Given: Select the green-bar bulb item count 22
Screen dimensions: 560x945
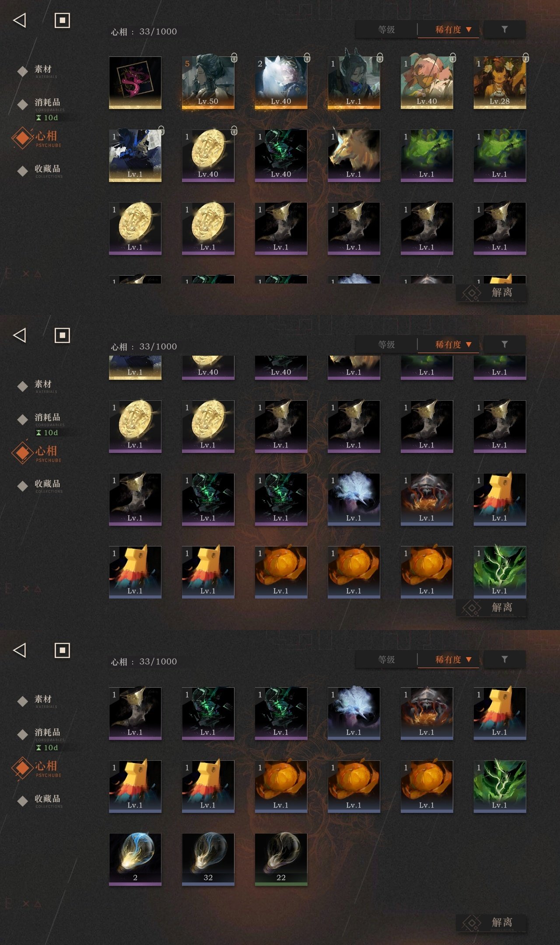Looking at the screenshot, I should click(x=281, y=859).
